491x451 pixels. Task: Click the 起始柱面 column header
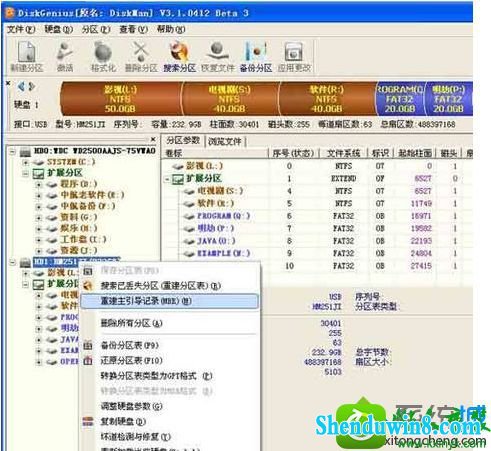click(x=415, y=153)
